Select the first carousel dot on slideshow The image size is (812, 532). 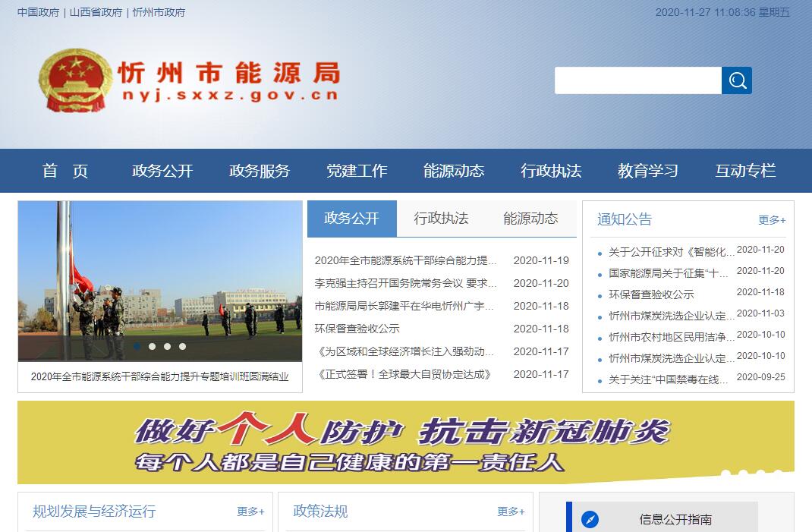[137, 346]
